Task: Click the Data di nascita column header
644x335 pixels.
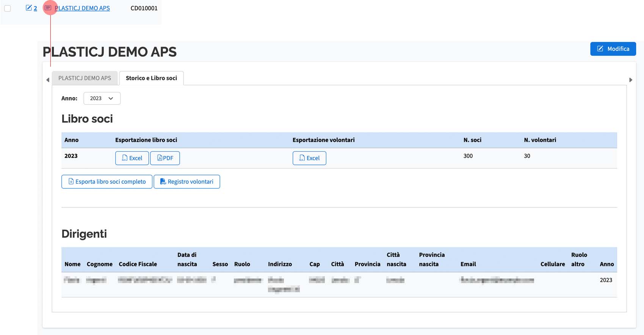Action: 187,260
